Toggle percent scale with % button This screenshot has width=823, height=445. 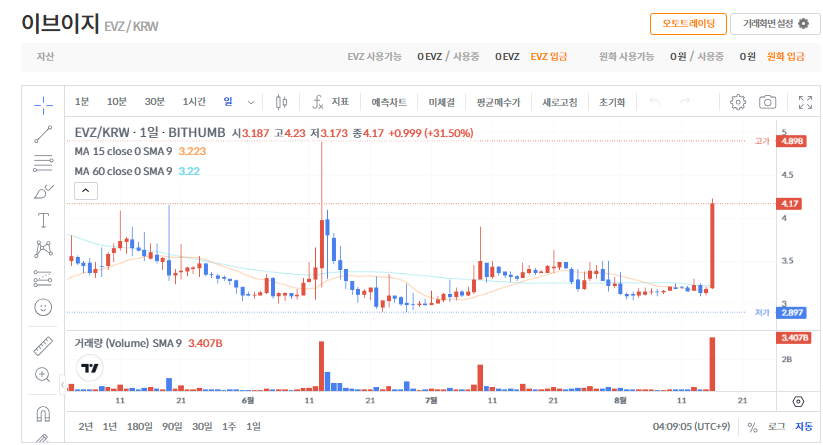pos(752,427)
